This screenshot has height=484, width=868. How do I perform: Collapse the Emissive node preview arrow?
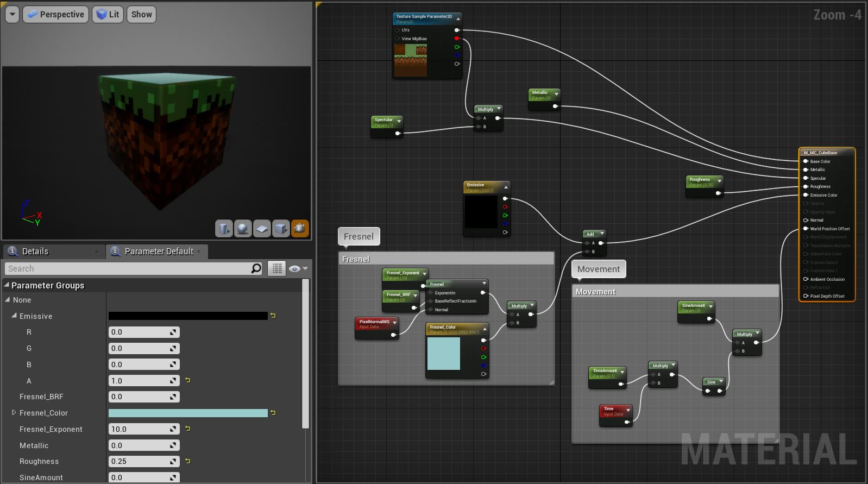(506, 187)
